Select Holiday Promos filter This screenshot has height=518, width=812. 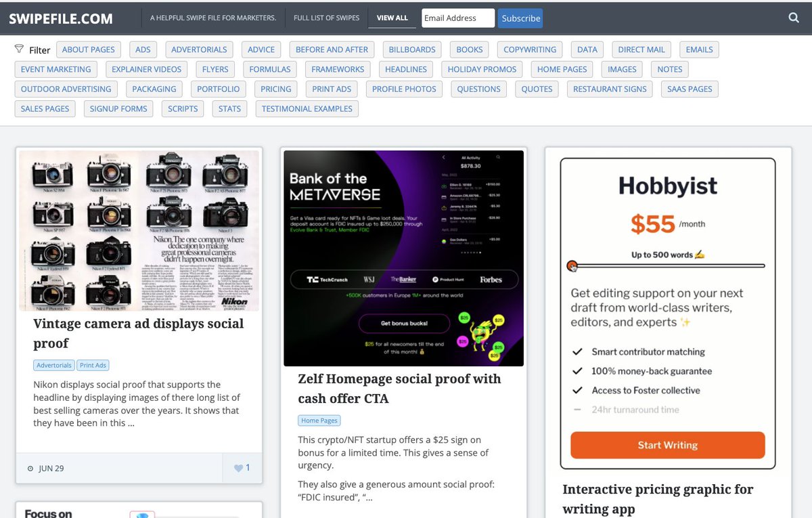482,69
